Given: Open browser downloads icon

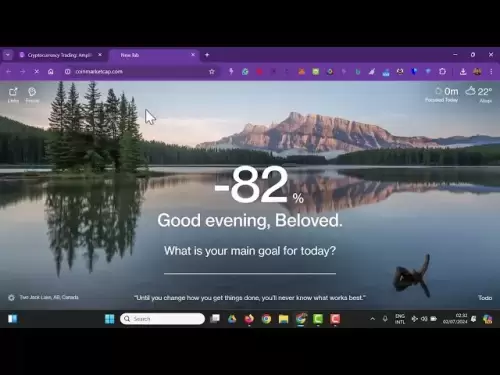Looking at the screenshot, I should 463,71.
